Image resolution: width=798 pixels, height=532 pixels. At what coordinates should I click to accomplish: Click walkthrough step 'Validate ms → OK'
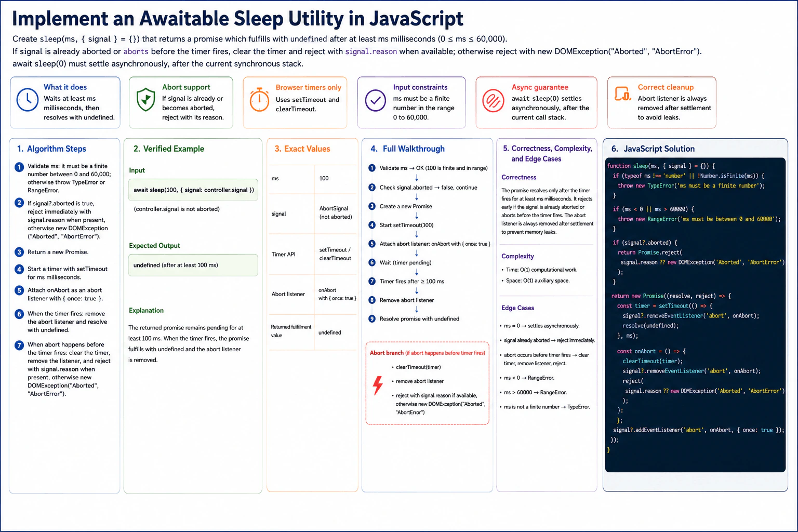coord(433,168)
